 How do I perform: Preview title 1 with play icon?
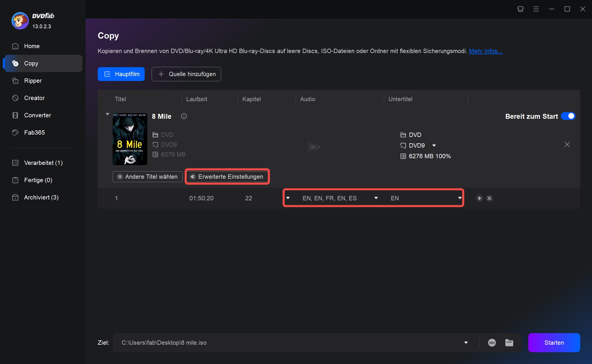(479, 198)
